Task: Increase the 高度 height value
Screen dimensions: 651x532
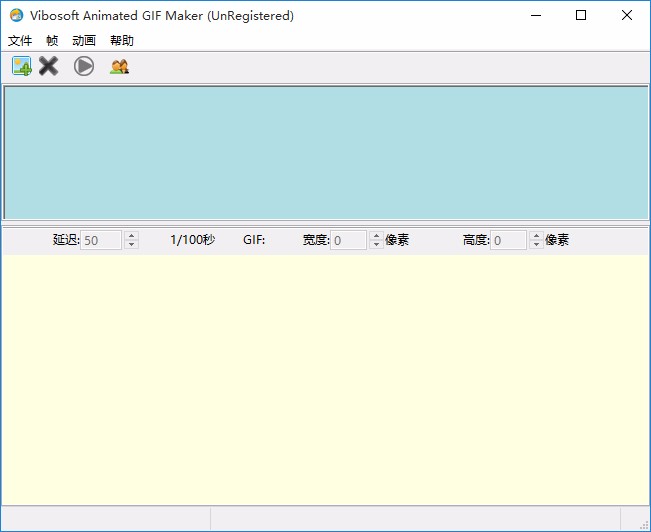Action: coord(536,235)
